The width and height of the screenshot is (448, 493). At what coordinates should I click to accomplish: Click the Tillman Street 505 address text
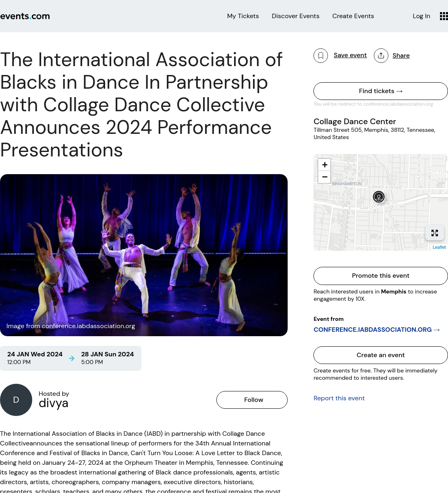(x=374, y=133)
